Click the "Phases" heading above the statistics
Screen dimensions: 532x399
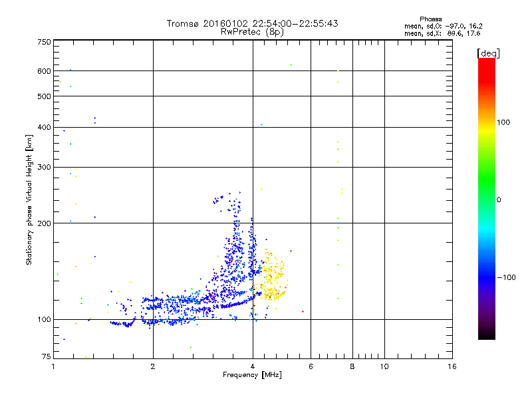(x=430, y=19)
